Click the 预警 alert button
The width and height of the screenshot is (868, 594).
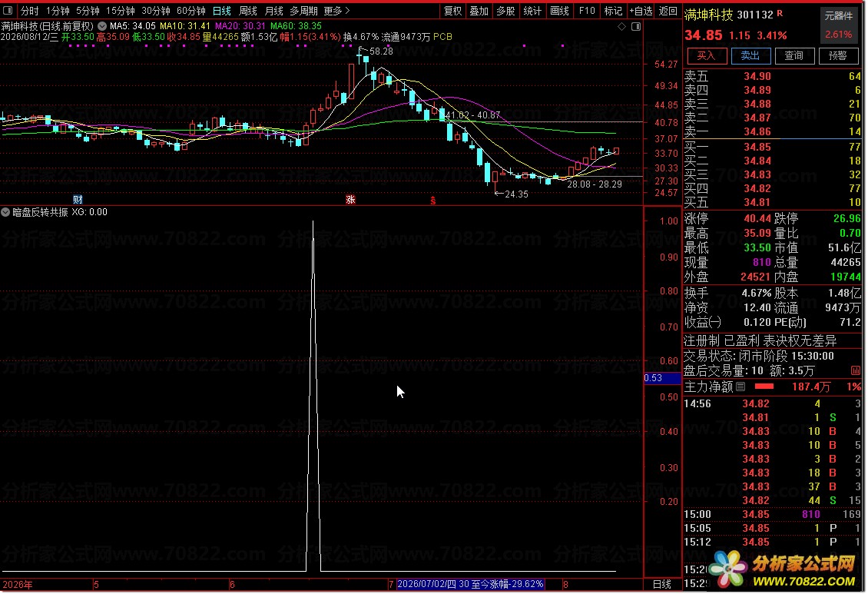[837, 55]
